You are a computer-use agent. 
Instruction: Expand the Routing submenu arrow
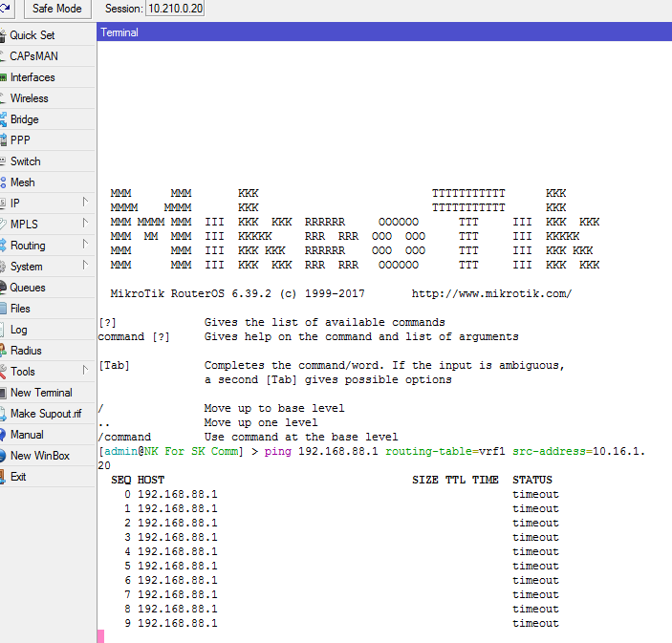point(85,244)
